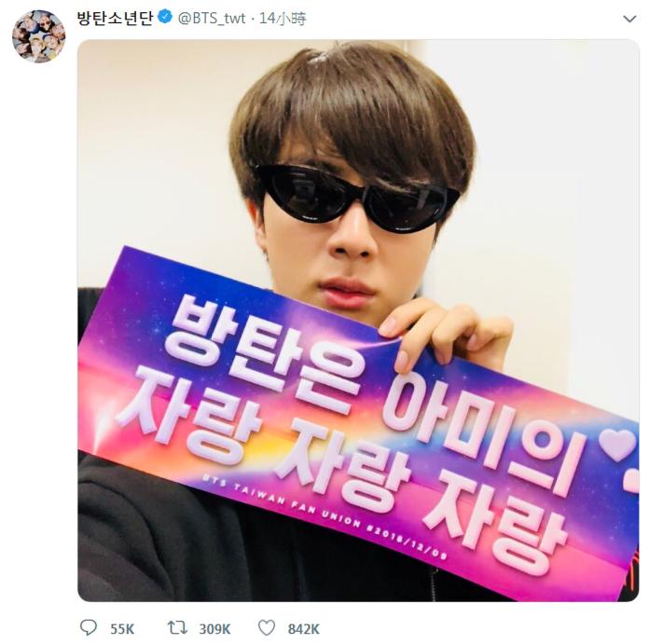Open the tweet via 14小時 timestamp
This screenshot has width=649, height=644.
tap(283, 19)
